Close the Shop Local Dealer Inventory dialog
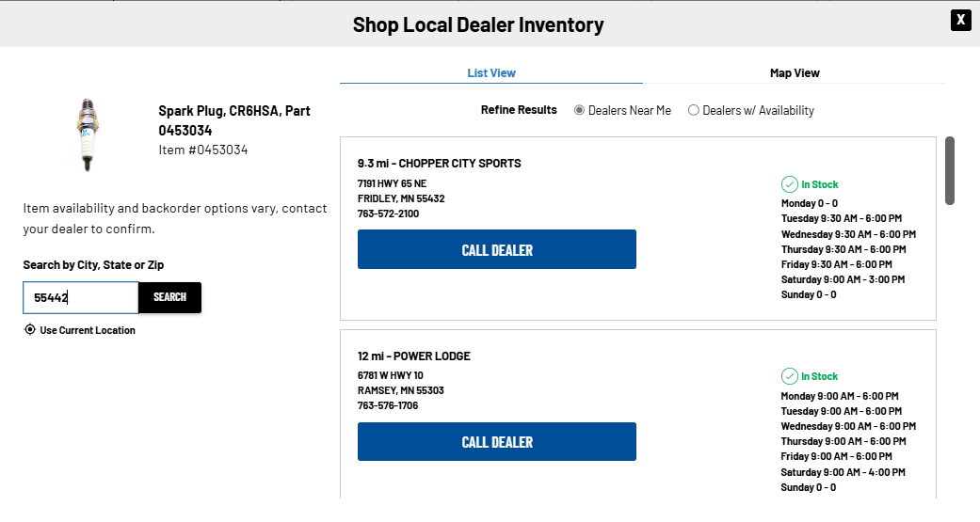This screenshot has height=522, width=980. (960, 20)
